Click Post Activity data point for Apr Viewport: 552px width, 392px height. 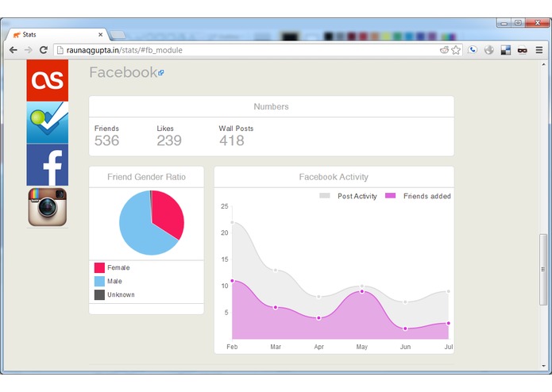(x=319, y=297)
